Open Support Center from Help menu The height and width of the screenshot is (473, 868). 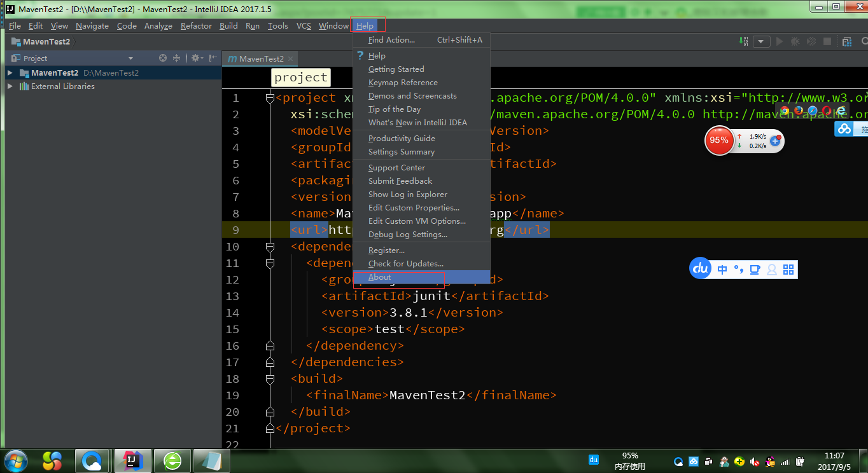click(421, 168)
